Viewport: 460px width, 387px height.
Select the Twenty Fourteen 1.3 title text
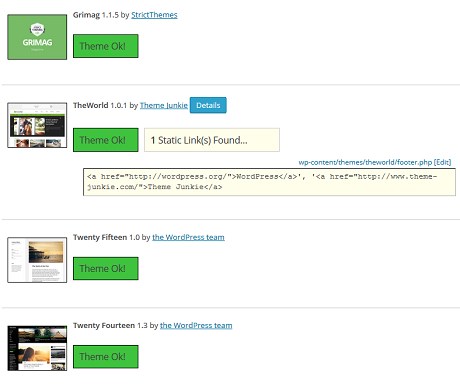(x=110, y=325)
